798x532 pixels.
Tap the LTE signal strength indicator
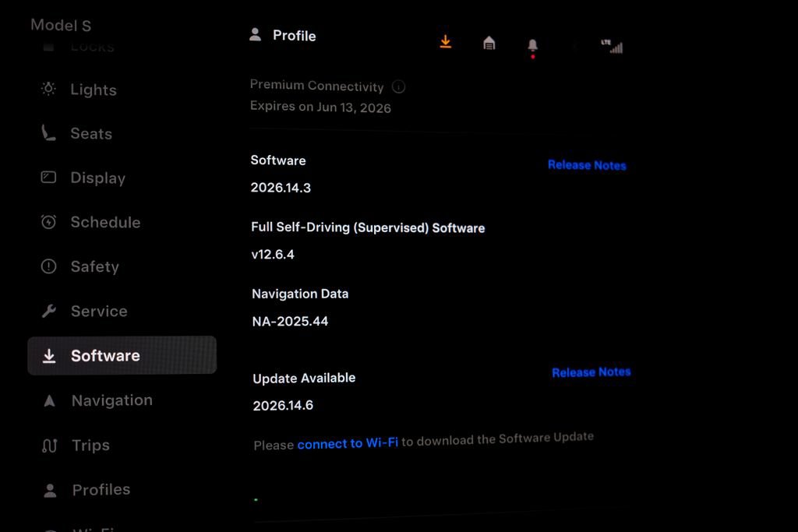[612, 46]
